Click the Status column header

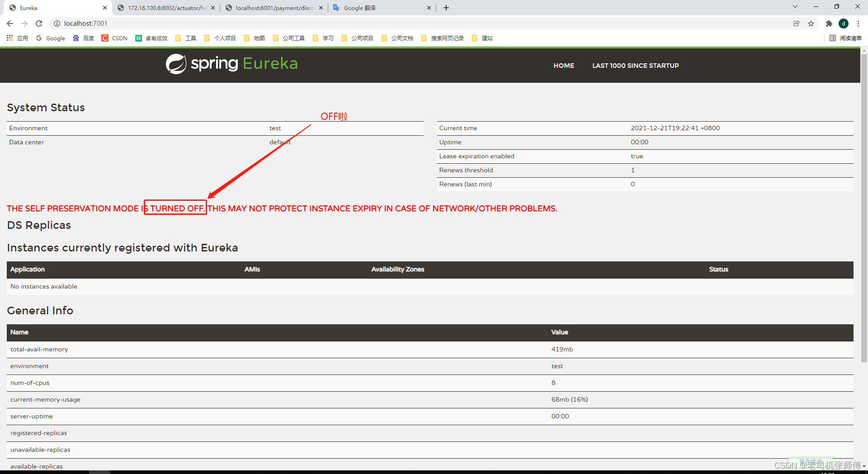718,269
